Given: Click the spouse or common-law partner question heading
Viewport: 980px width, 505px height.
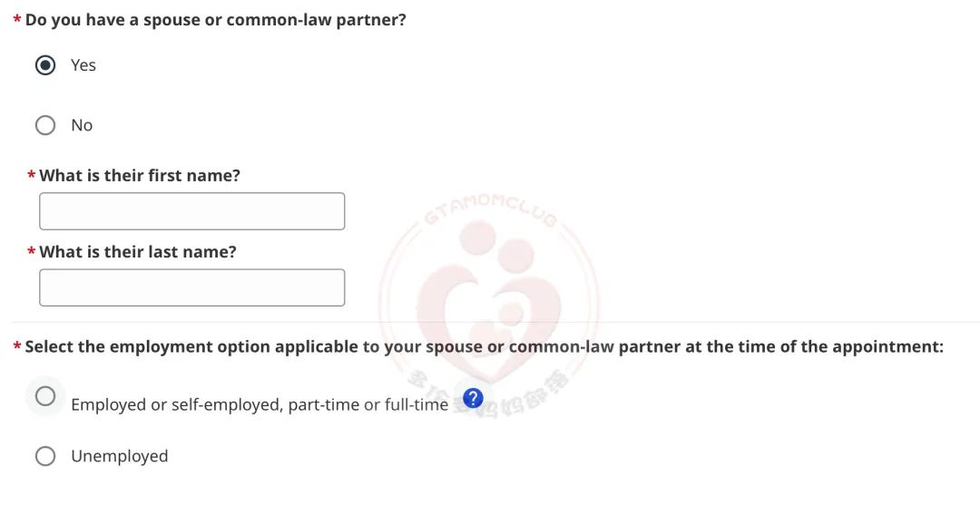Looking at the screenshot, I should (x=216, y=20).
